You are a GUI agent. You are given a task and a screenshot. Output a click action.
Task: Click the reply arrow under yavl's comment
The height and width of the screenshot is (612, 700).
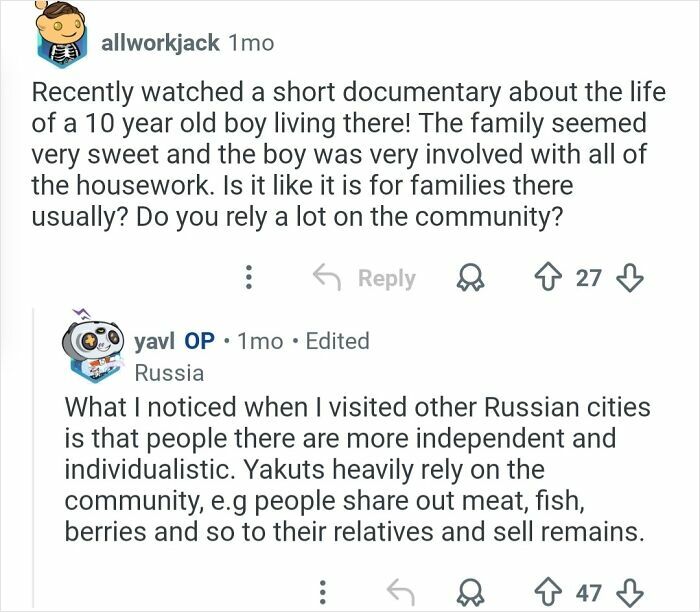(x=403, y=592)
